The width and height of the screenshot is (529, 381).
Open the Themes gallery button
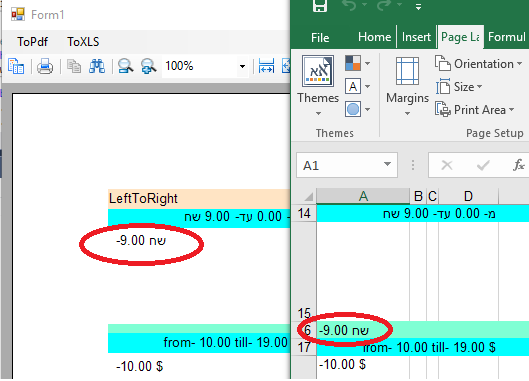(318, 86)
